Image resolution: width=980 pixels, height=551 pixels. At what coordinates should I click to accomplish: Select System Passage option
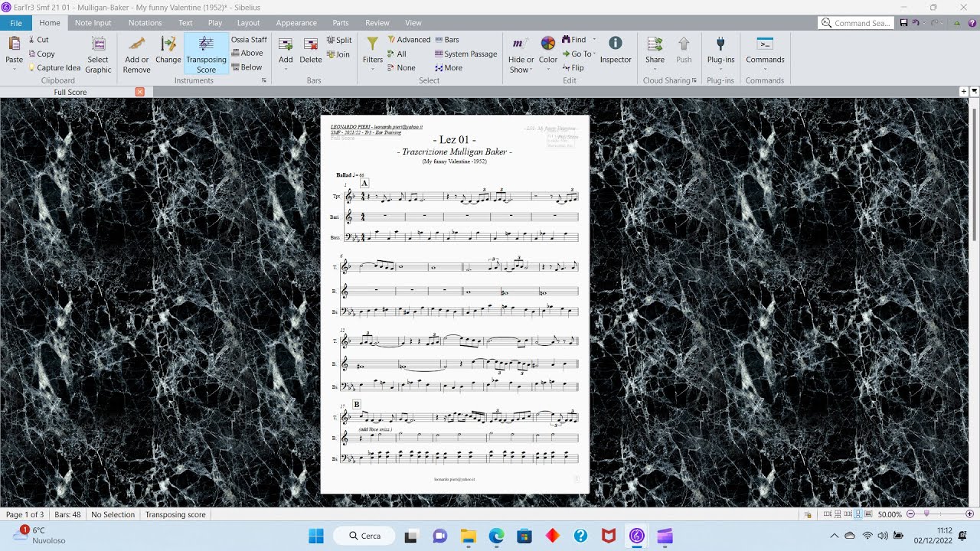coord(465,54)
